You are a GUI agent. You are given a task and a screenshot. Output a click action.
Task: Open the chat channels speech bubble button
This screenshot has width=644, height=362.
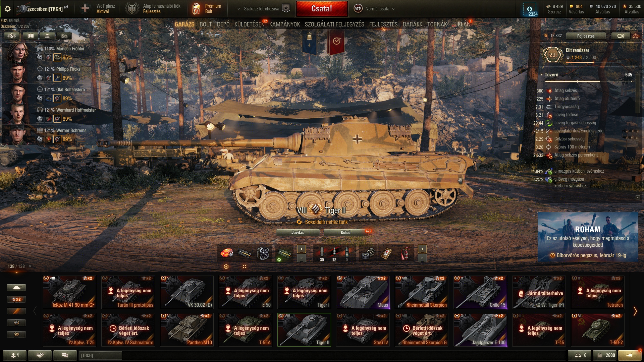(x=65, y=355)
